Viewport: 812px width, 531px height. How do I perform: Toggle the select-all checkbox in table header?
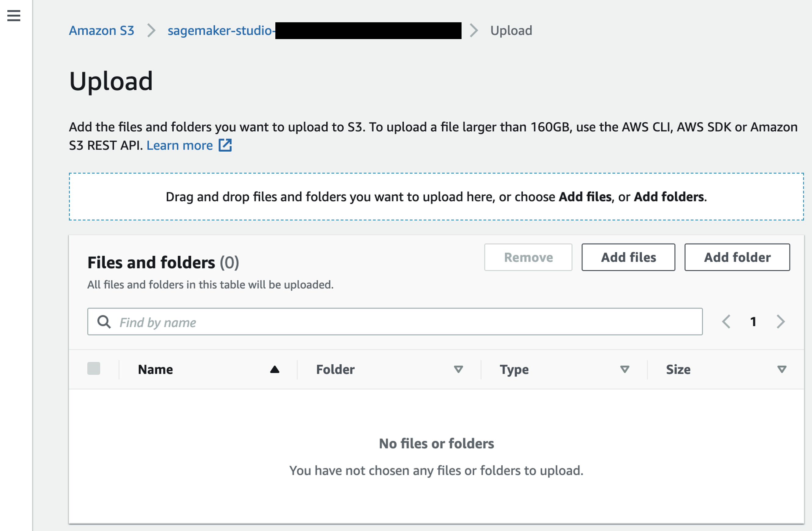[93, 369]
